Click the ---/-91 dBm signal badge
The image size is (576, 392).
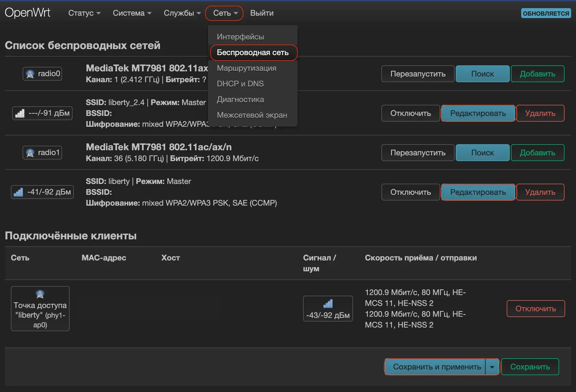[42, 113]
